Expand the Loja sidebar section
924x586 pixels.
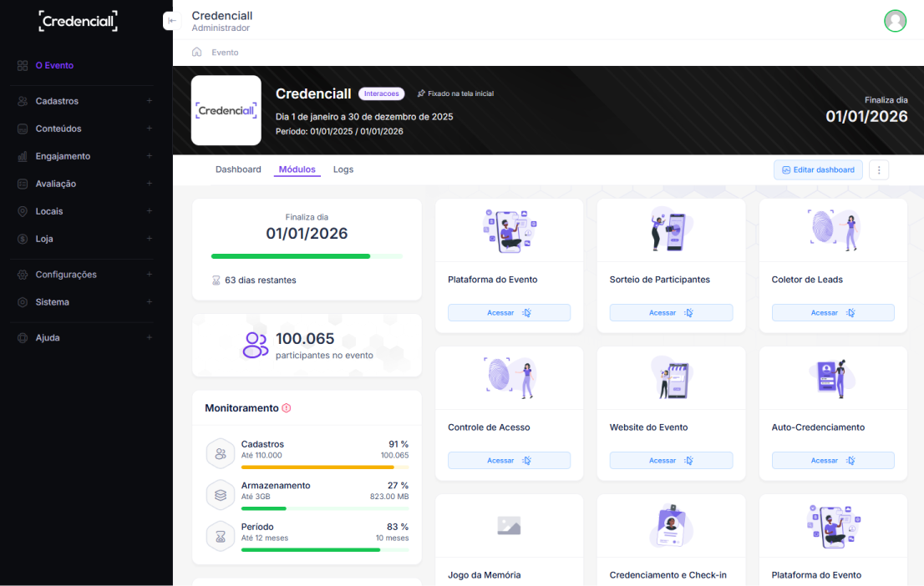pyautogui.click(x=84, y=239)
